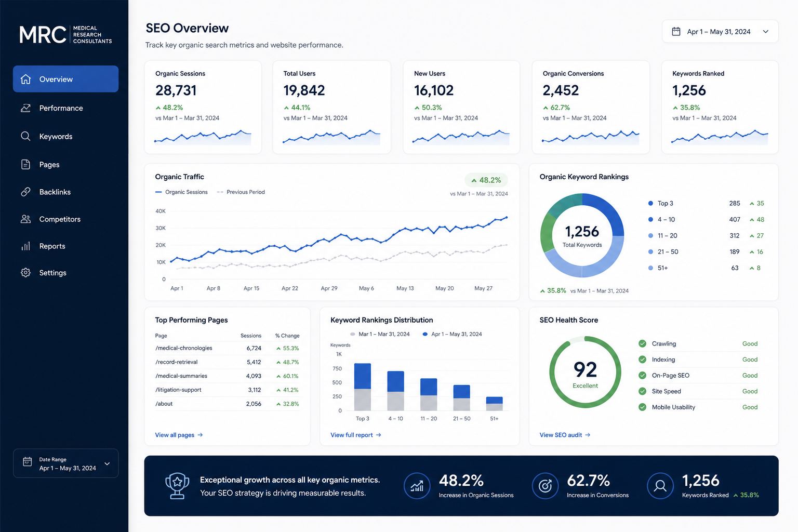This screenshot has width=798, height=532.
Task: Click the Pages document icon
Action: (25, 164)
